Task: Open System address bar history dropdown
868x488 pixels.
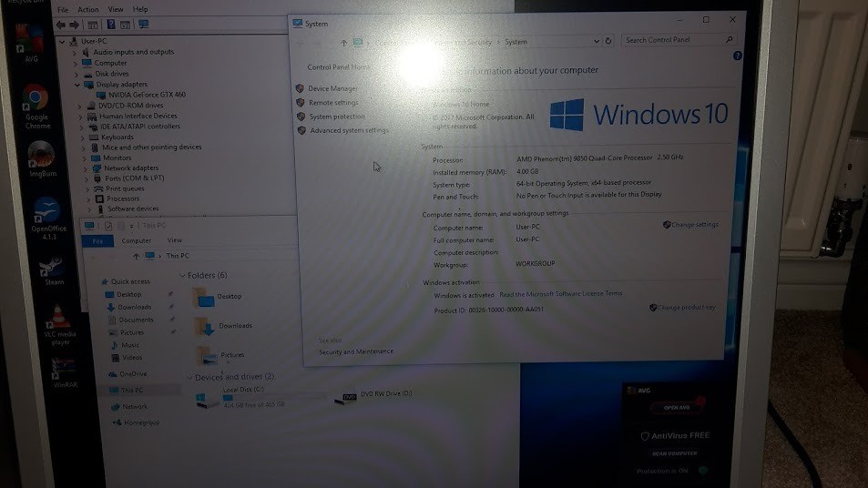Action: 597,42
